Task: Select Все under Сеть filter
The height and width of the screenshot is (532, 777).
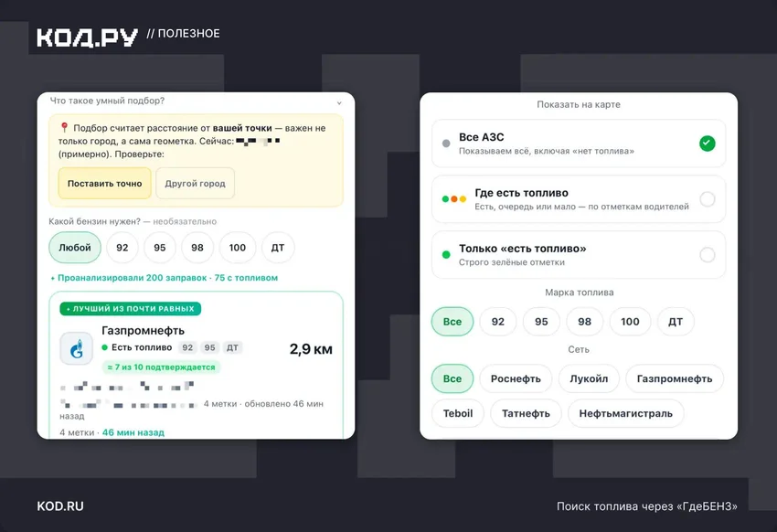Action: (452, 378)
